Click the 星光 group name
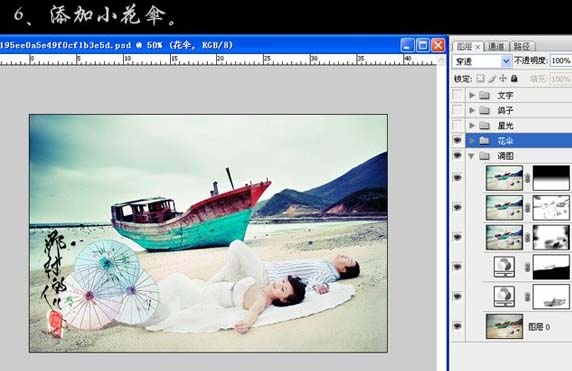This screenshot has width=572, height=371. 505,125
